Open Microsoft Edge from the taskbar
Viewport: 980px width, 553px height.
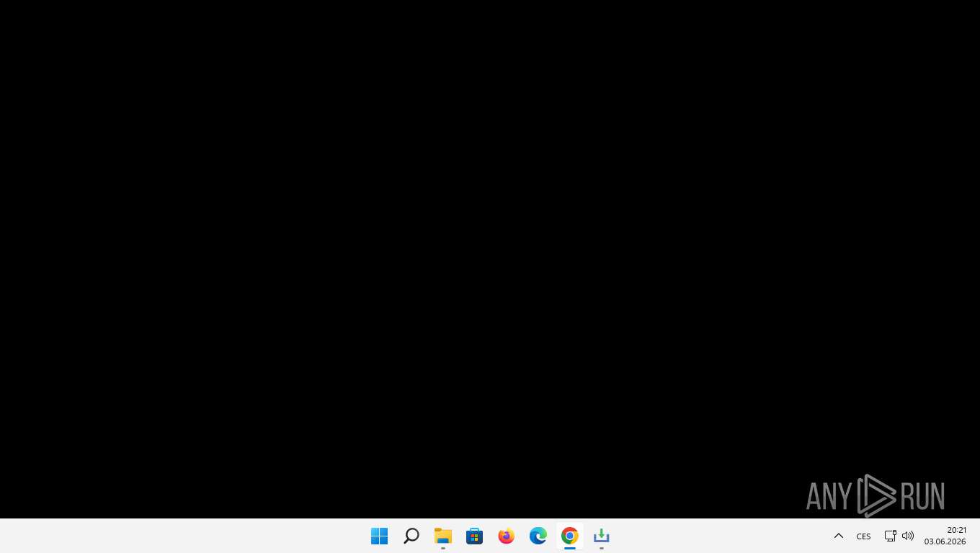538,536
